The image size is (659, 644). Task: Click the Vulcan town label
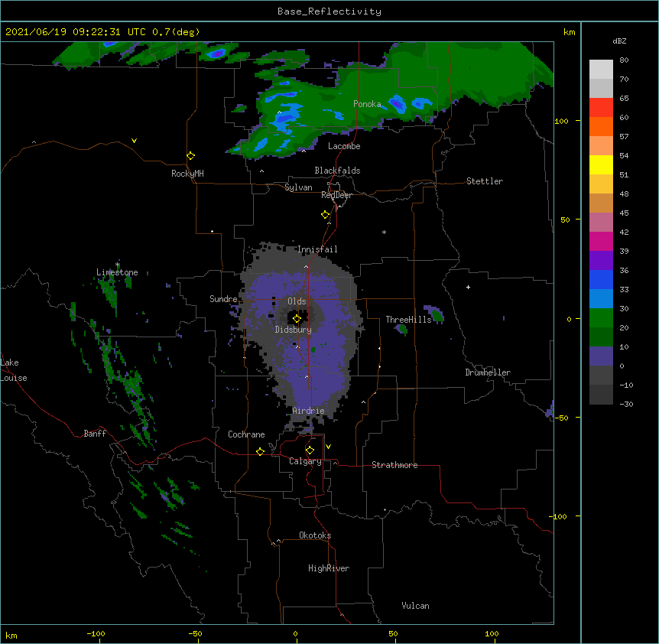tap(415, 606)
